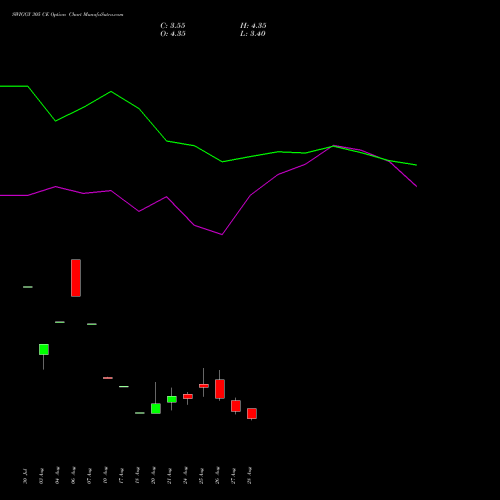500x500 pixels.
Task: Click the tall red candlestick for 06 Aug
Action: 76,278
